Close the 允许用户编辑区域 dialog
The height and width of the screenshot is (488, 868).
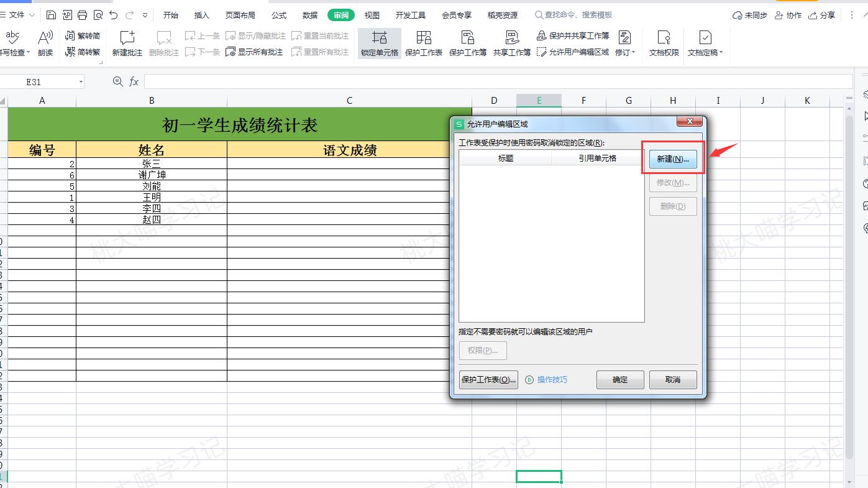click(x=690, y=121)
